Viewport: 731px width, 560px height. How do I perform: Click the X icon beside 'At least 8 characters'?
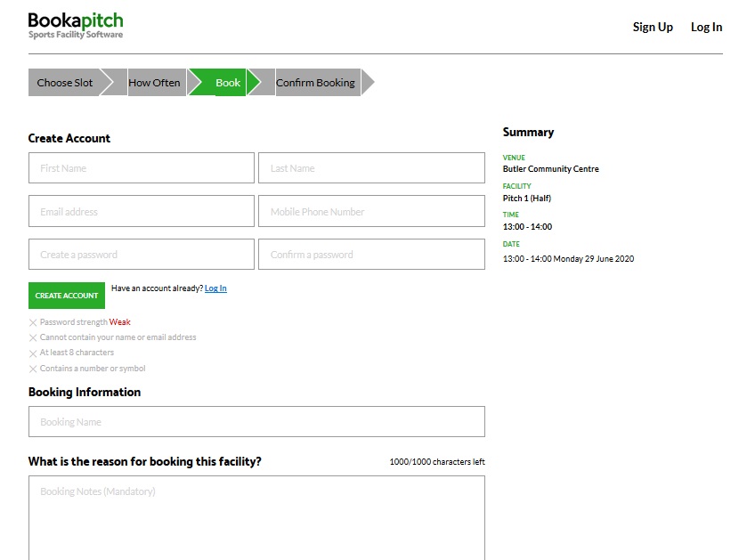pyautogui.click(x=33, y=353)
